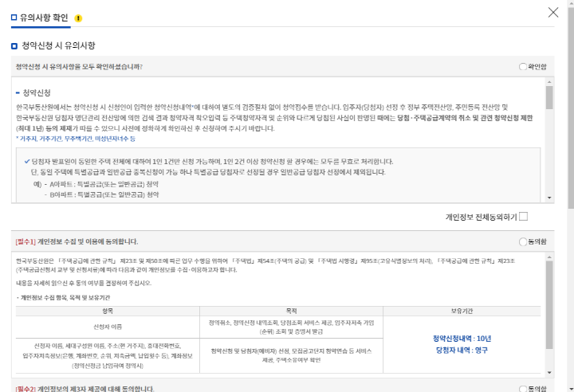The width and height of the screenshot is (574, 392).
Task: Close the 유의사항 확인 dialog
Action: click(552, 13)
